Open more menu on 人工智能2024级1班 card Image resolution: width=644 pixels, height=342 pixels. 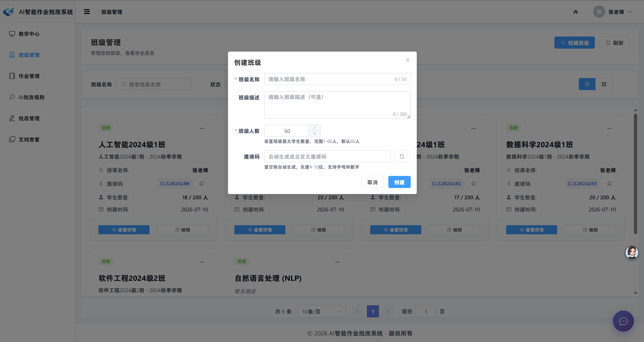202,128
